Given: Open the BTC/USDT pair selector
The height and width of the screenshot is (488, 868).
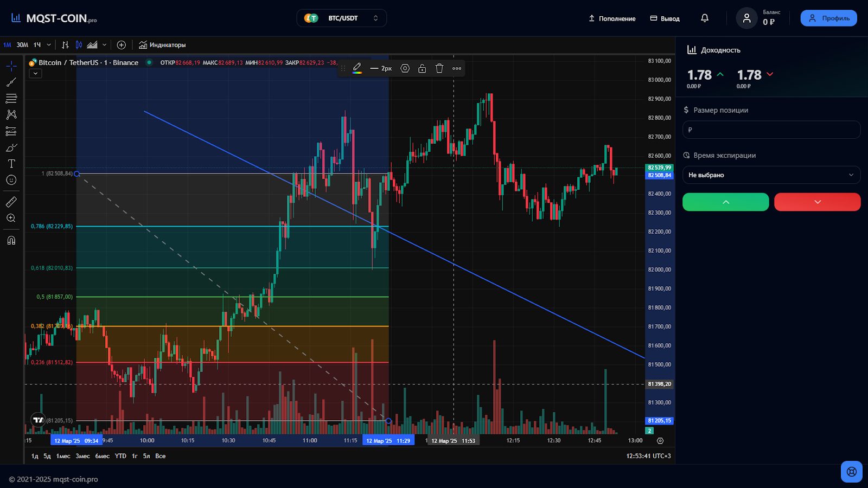Looking at the screenshot, I should point(342,18).
